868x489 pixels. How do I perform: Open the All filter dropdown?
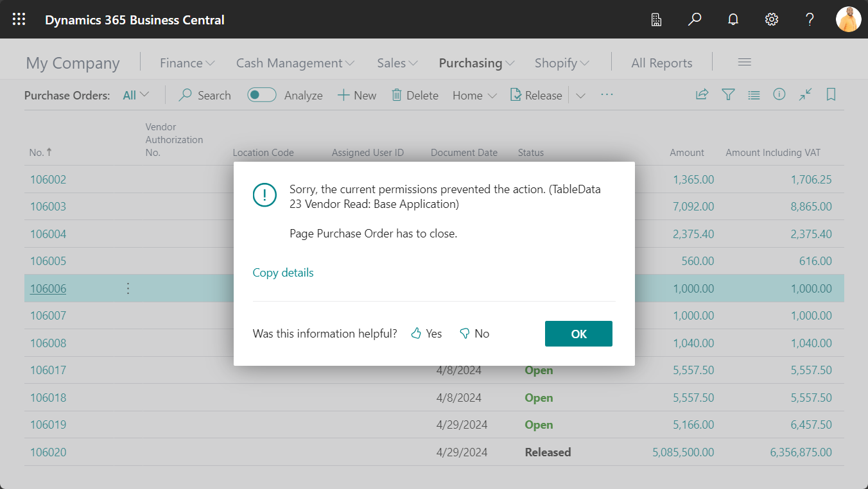(134, 94)
